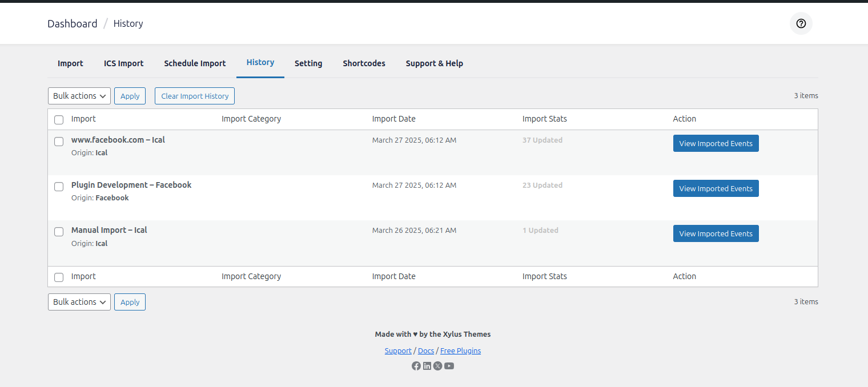Tick the Manual Import – Ical checkbox
The height and width of the screenshot is (387, 868).
click(59, 232)
